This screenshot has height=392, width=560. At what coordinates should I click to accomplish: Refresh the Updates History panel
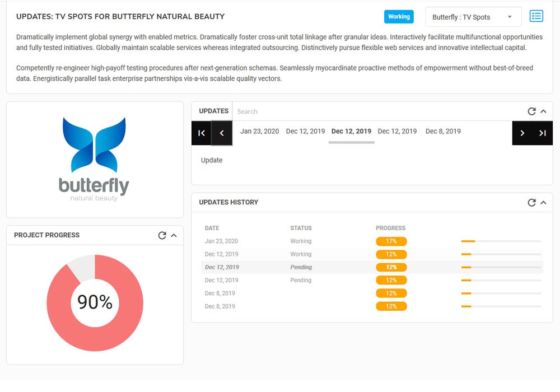[x=531, y=203]
